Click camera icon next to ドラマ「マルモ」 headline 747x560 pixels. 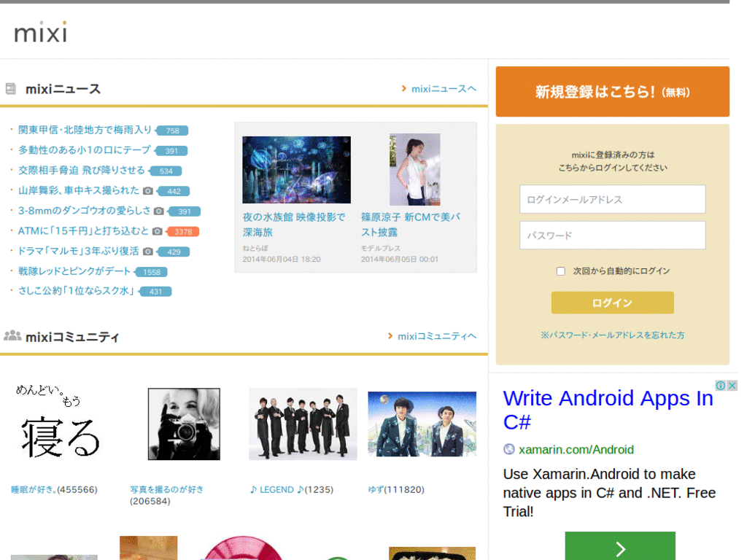[148, 252]
